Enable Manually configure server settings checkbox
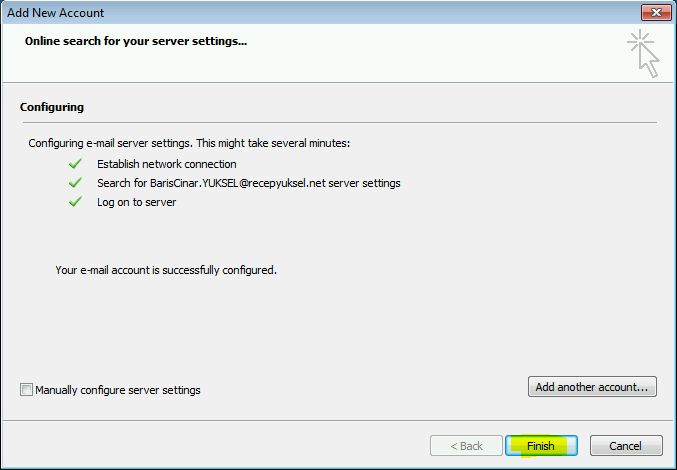Image resolution: width=677 pixels, height=470 pixels. 26,390
